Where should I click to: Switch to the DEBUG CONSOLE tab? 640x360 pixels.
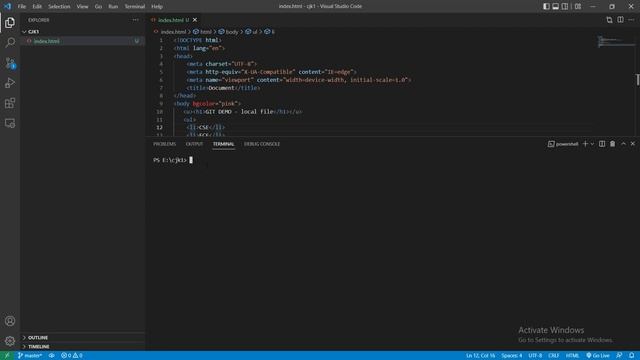tap(262, 144)
